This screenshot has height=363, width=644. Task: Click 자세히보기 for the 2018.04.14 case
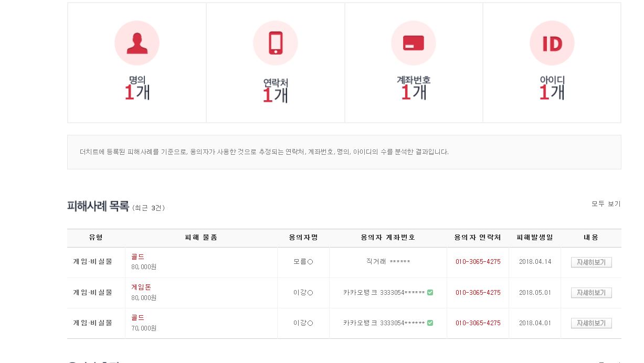pos(592,262)
